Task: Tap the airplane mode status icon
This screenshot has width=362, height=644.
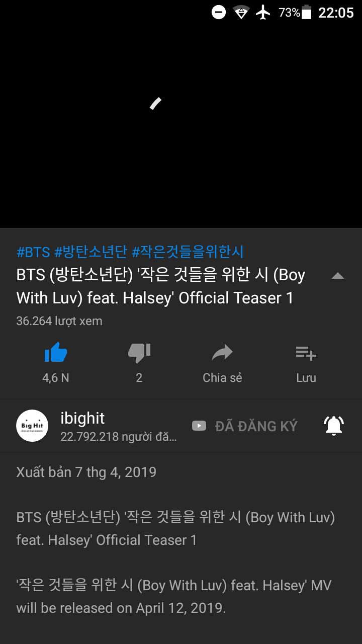Action: 263,12
